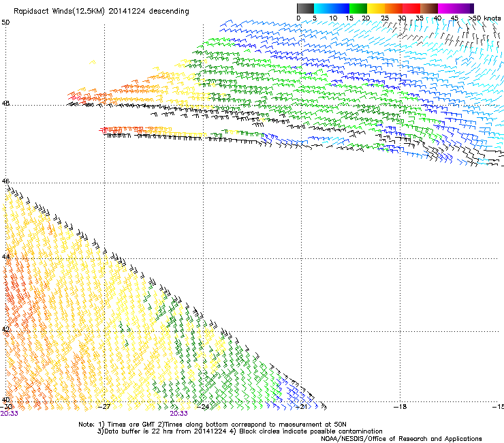
Task: Click the legend value '45' under color bar
Action: click(x=454, y=18)
